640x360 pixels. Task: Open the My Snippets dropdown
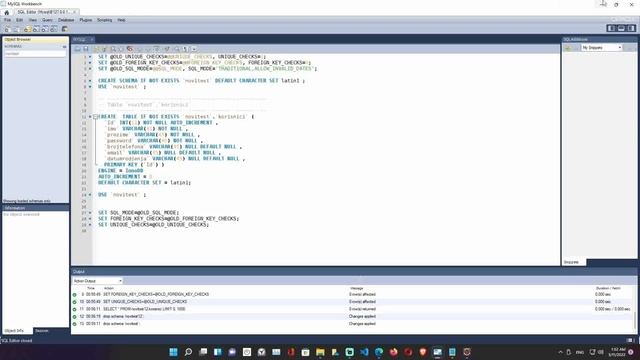point(602,48)
